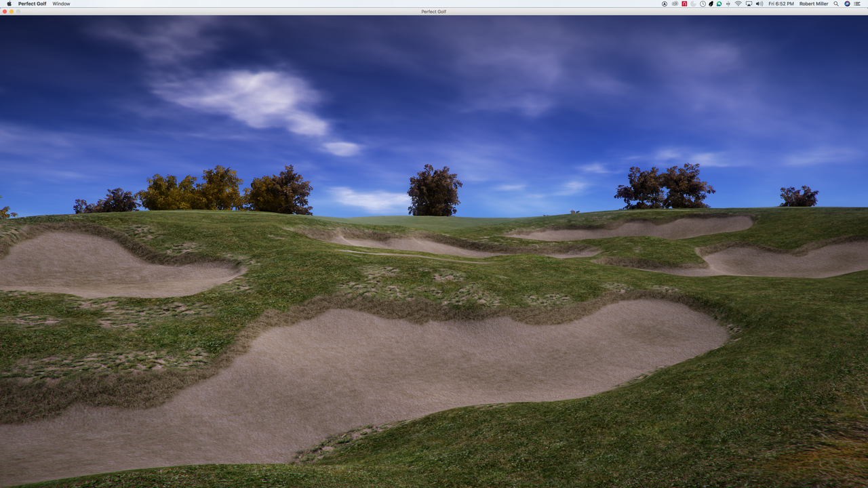
Task: Open the Apple menu
Action: (x=9, y=3)
